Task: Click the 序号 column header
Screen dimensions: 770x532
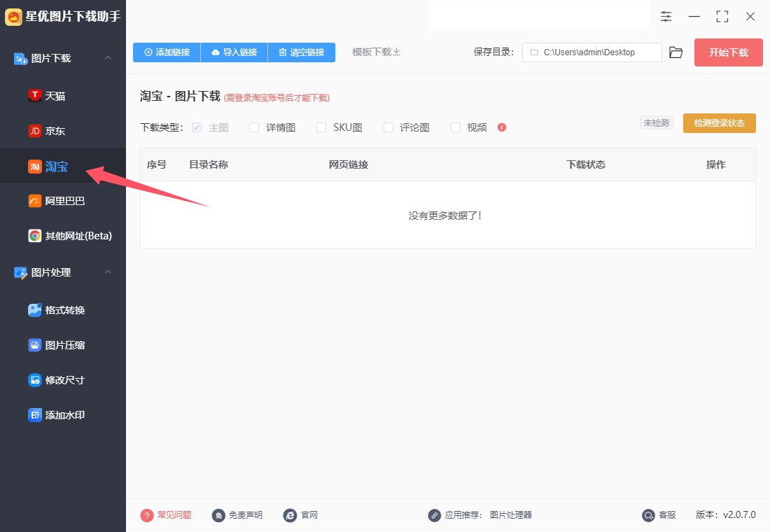Action: (x=157, y=164)
